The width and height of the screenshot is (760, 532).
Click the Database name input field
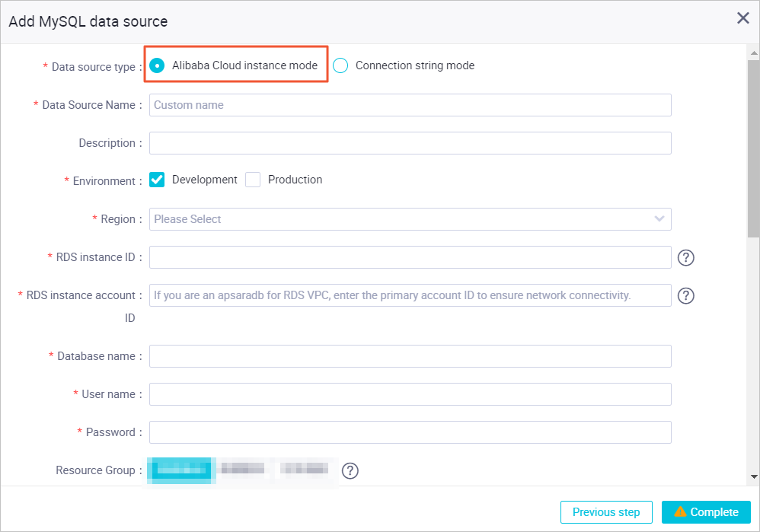pos(410,356)
